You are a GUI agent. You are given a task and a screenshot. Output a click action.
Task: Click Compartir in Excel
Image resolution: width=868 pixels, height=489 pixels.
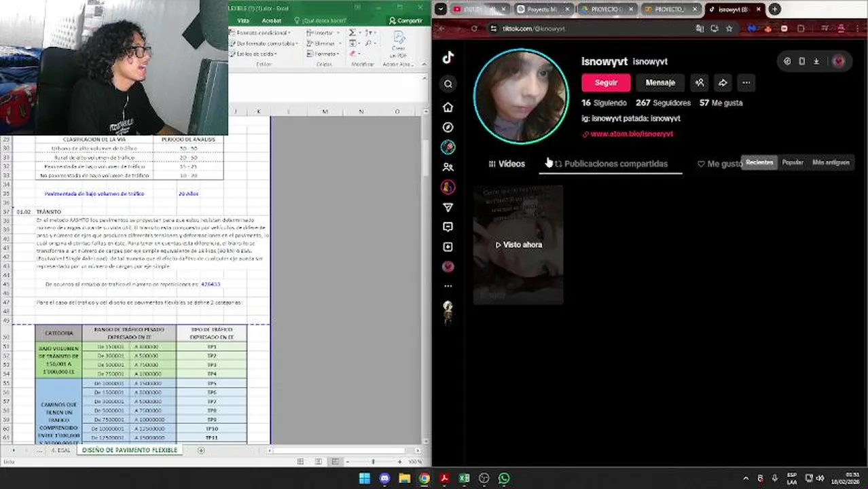tap(405, 20)
